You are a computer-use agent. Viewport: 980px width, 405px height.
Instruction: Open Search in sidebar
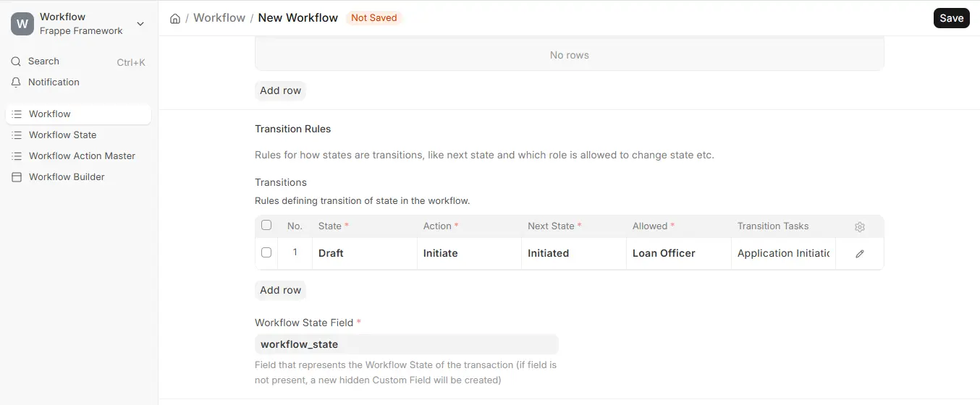pos(78,61)
